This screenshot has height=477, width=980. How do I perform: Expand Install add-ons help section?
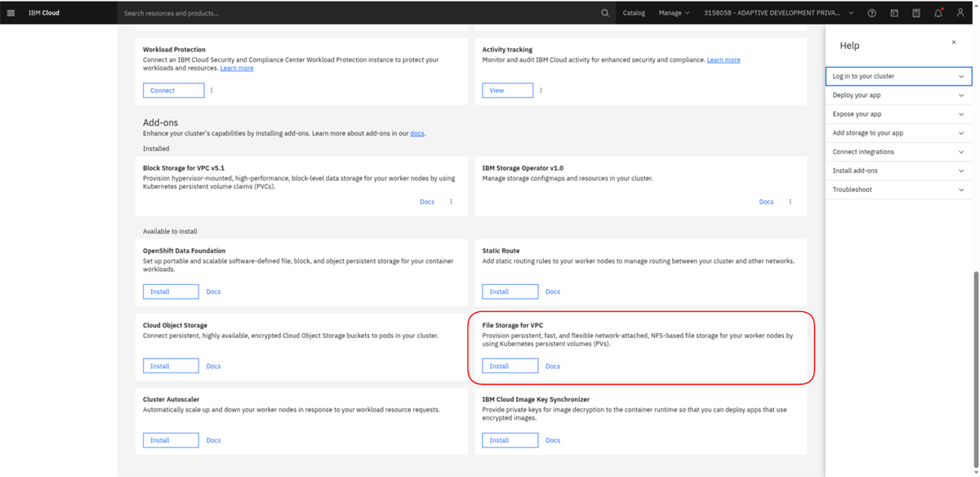click(898, 171)
